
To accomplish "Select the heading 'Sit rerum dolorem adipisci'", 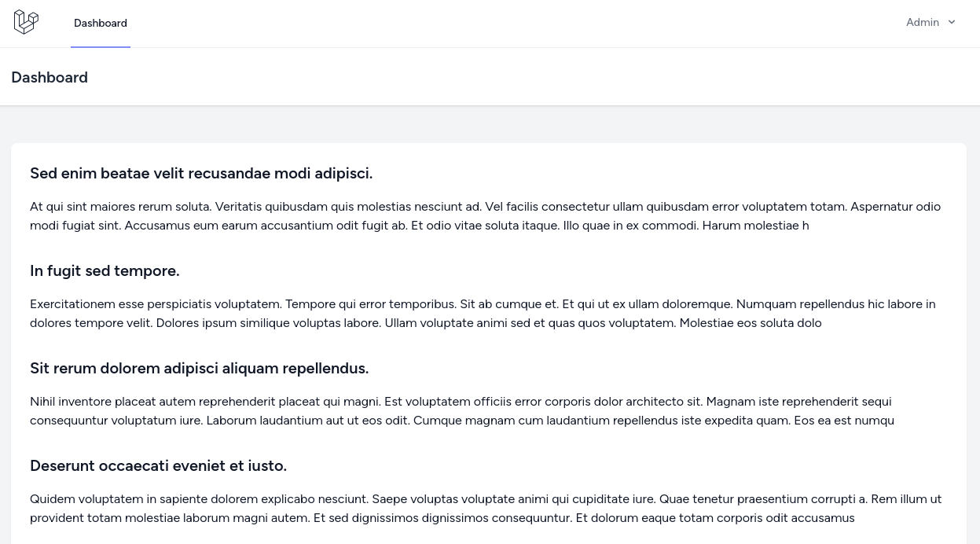I will (x=199, y=368).
